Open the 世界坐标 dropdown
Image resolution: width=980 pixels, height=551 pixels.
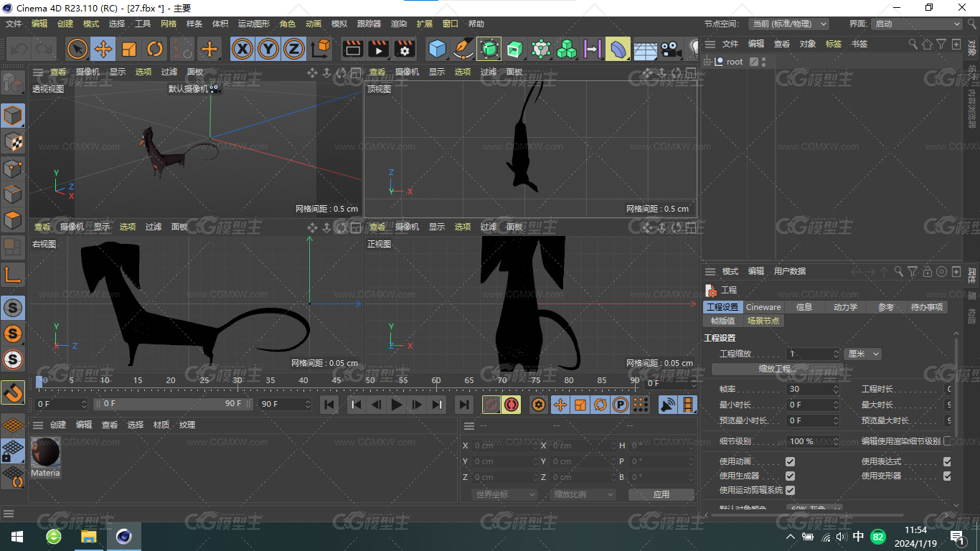pyautogui.click(x=505, y=494)
